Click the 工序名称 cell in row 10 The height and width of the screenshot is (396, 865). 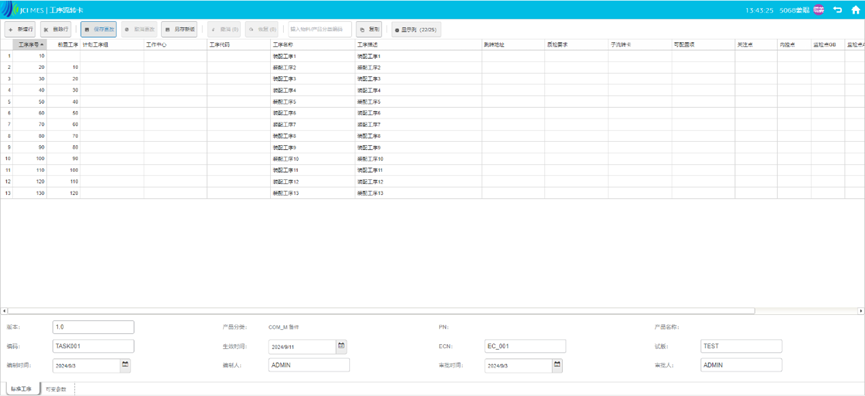313,159
